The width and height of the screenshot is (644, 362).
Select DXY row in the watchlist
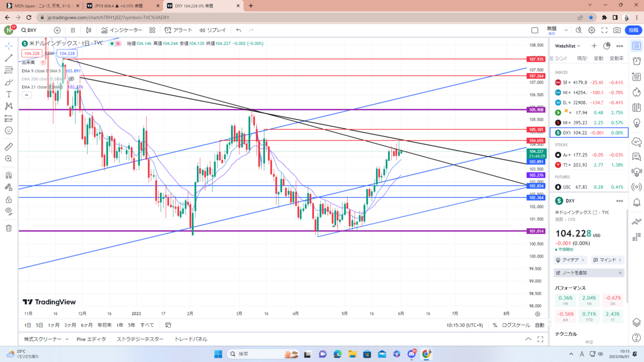589,132
